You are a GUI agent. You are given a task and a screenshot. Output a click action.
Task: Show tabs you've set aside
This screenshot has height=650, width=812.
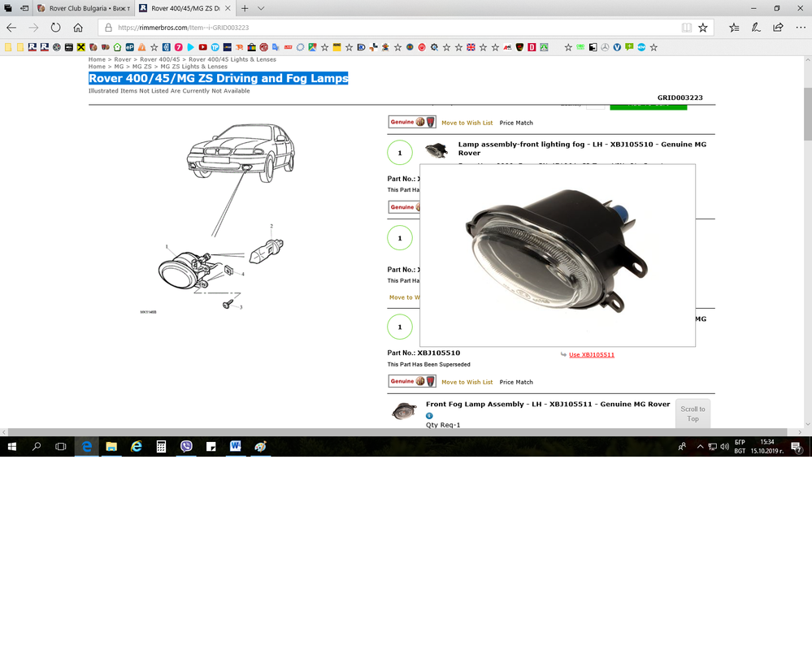8,8
